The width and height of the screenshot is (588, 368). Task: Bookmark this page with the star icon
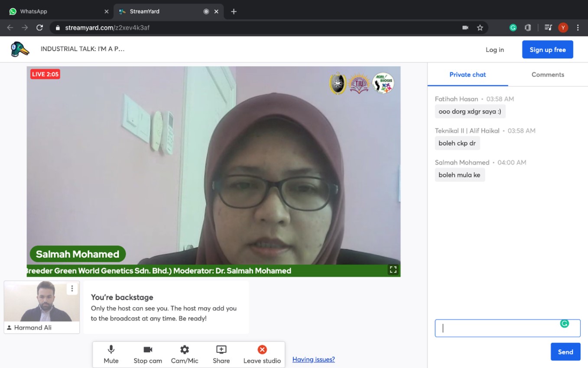coord(480,28)
